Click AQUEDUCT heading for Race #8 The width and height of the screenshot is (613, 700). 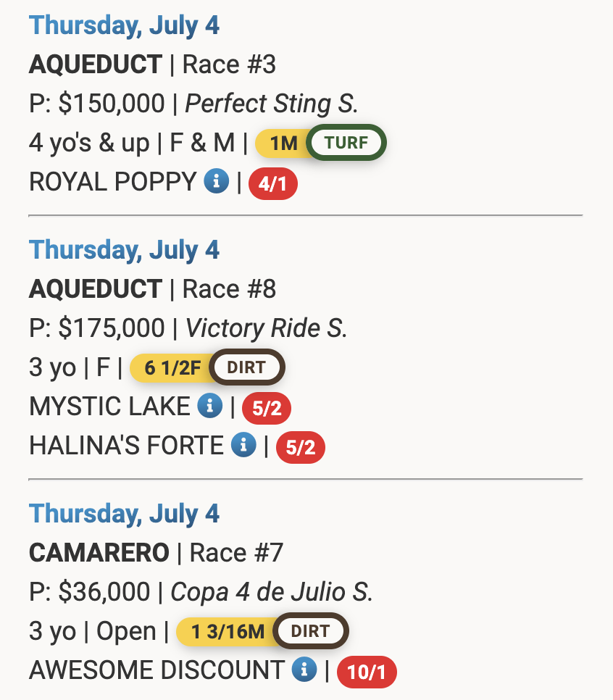pyautogui.click(x=95, y=289)
